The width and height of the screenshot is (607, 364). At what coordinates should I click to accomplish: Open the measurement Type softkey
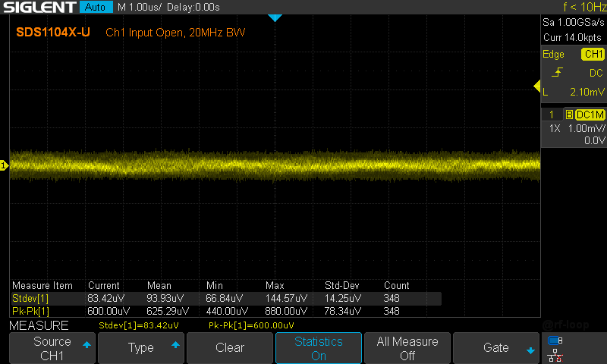point(141,348)
